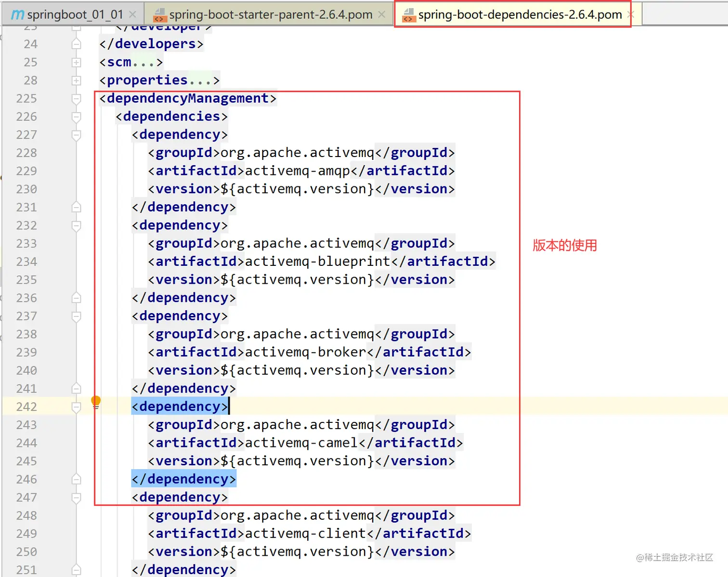Click groupId org.apache.activemq on line 238

[x=298, y=334]
